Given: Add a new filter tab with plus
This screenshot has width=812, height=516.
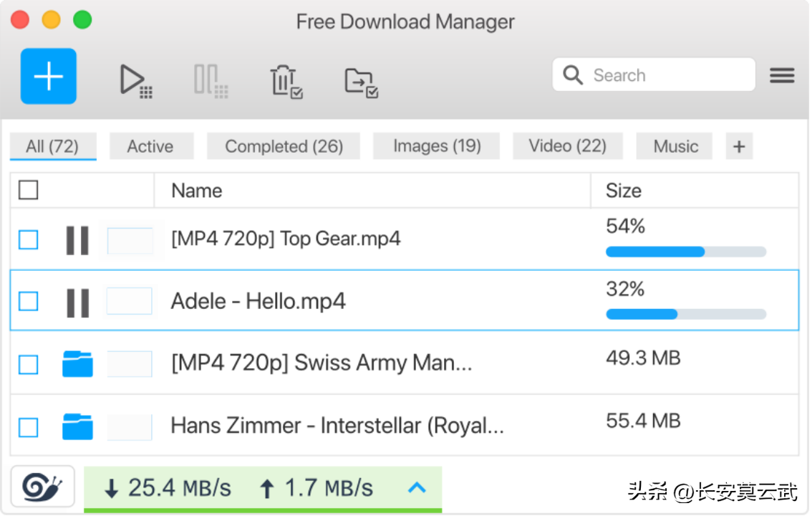Looking at the screenshot, I should [739, 147].
